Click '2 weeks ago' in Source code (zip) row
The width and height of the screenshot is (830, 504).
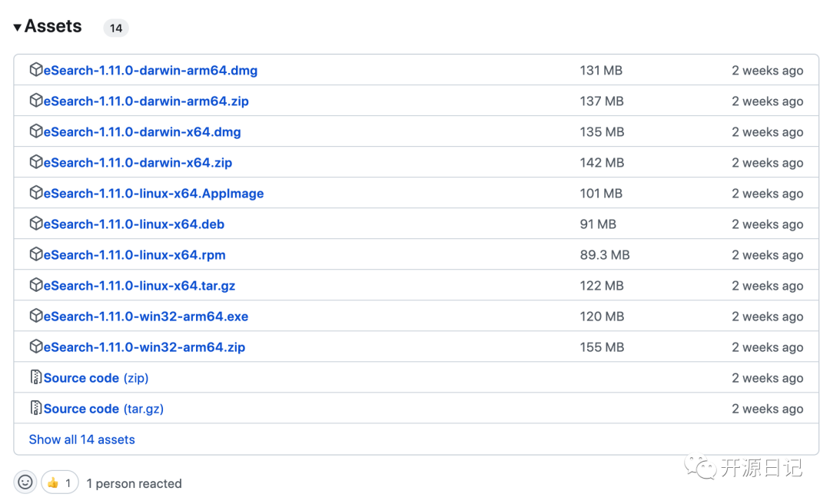pos(768,378)
